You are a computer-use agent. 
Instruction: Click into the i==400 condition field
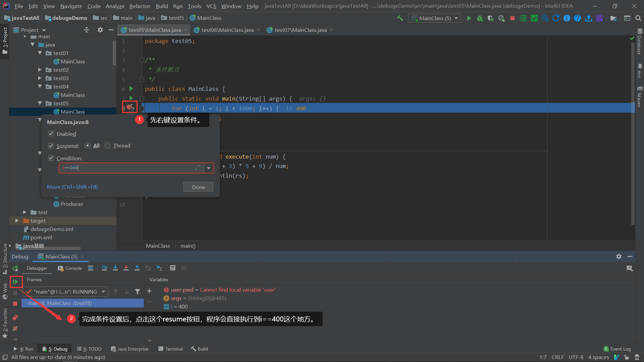click(x=127, y=168)
